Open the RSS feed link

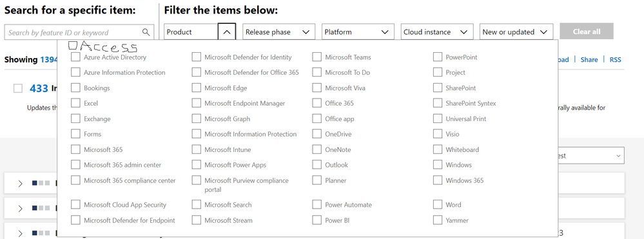(x=615, y=59)
